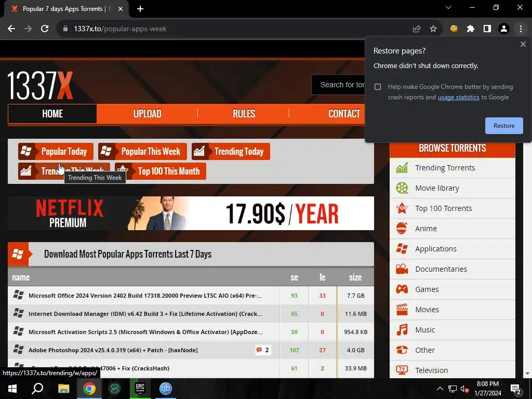The width and height of the screenshot is (532, 399).
Task: Open the CONTACT menu item
Action: click(x=344, y=114)
